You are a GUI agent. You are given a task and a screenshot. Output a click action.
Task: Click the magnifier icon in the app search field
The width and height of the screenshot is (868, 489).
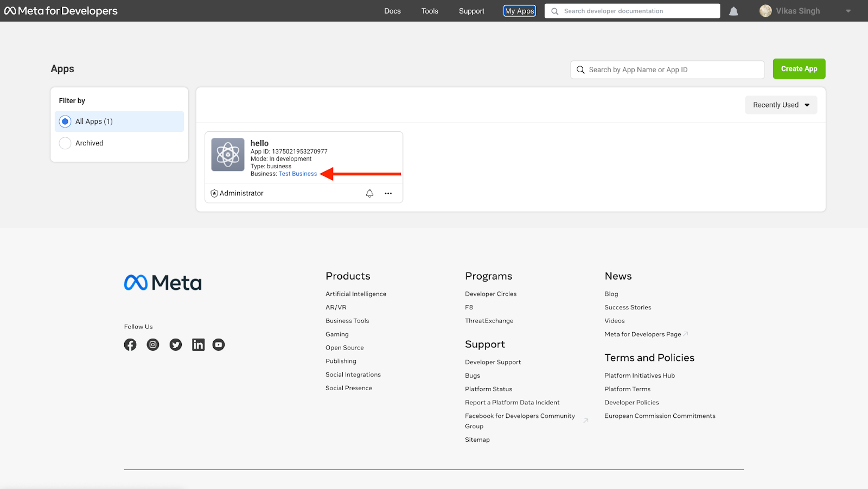tap(580, 69)
